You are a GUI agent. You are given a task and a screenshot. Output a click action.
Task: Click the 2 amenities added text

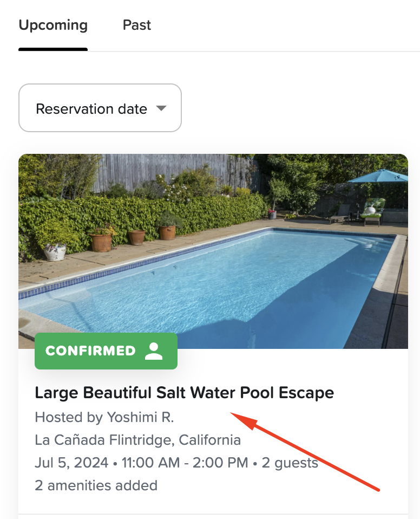point(96,485)
